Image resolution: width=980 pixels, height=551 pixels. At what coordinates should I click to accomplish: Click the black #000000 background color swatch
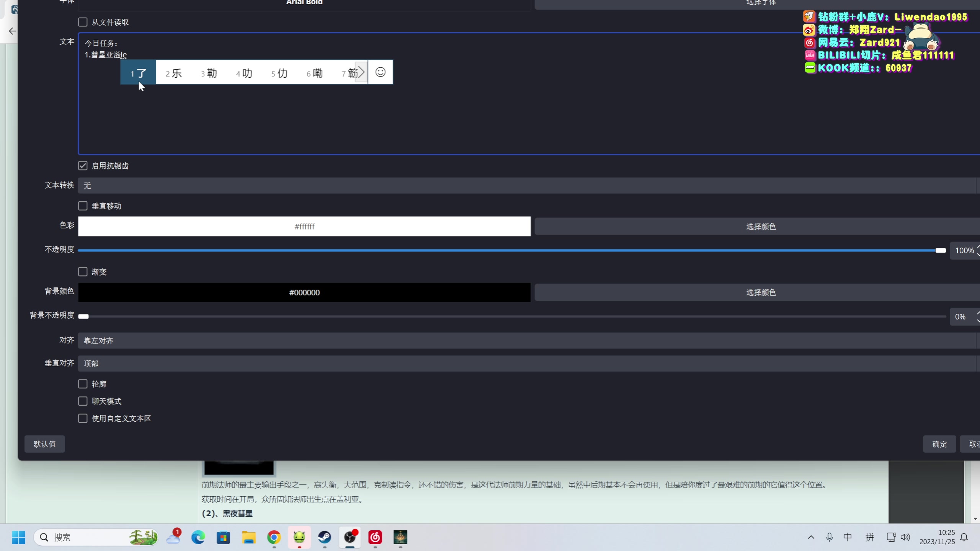(304, 292)
